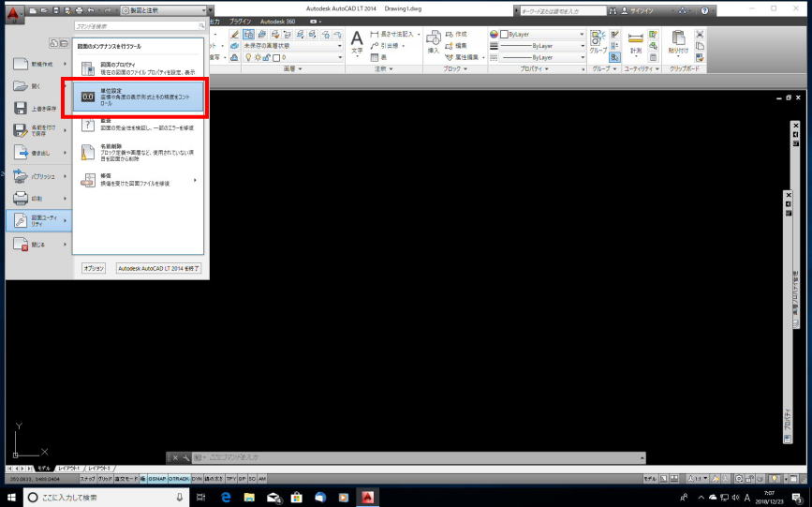
Task: Click the 属性編集 attribute edit tool
Action: point(463,57)
